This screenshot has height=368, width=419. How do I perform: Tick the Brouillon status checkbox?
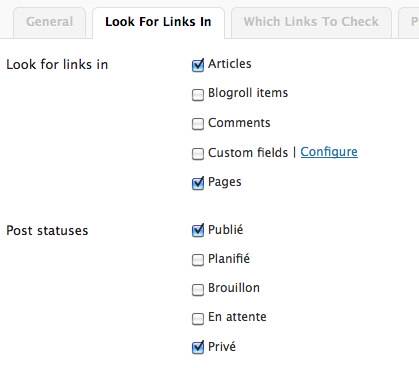[198, 290]
